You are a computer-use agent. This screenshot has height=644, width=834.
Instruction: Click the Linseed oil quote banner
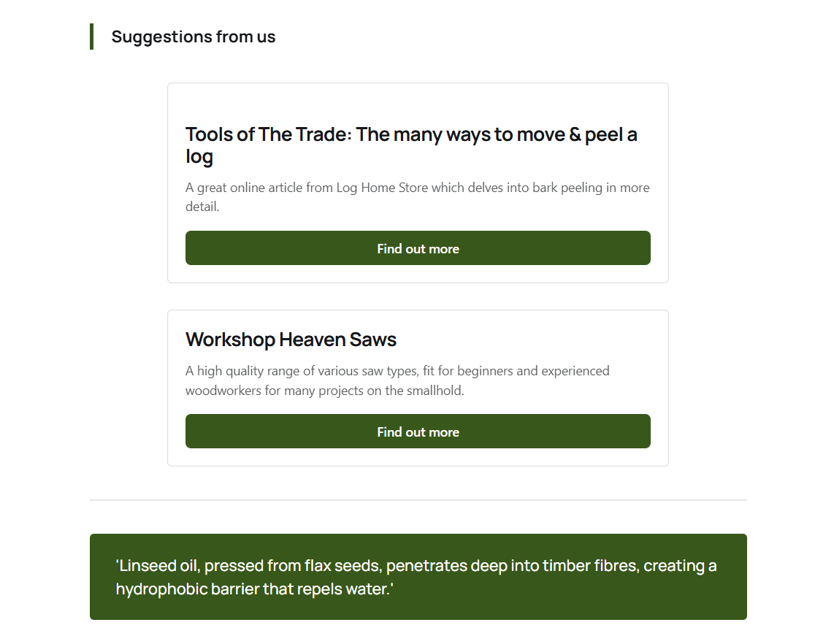[x=418, y=577]
